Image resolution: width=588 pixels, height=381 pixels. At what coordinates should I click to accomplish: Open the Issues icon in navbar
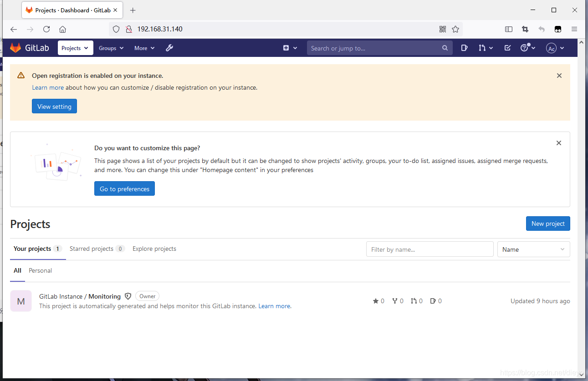point(464,48)
